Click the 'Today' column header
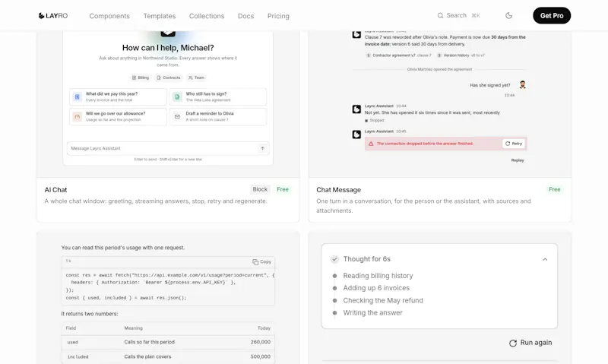 264,328
